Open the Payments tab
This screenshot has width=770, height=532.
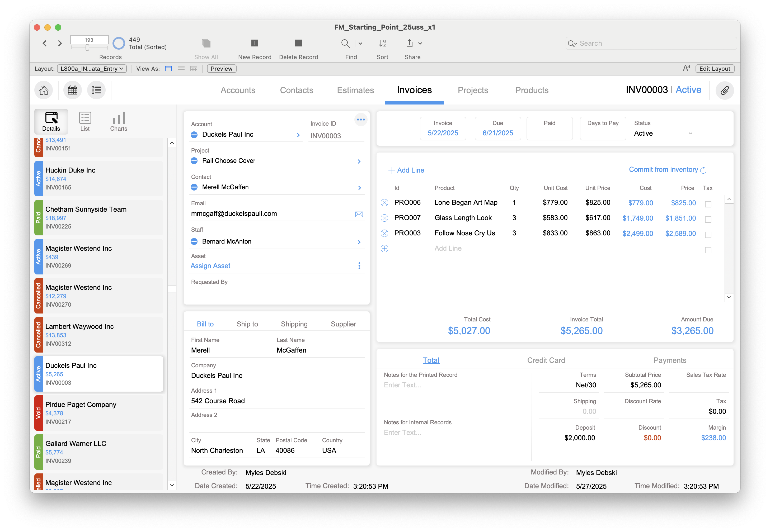coord(670,360)
